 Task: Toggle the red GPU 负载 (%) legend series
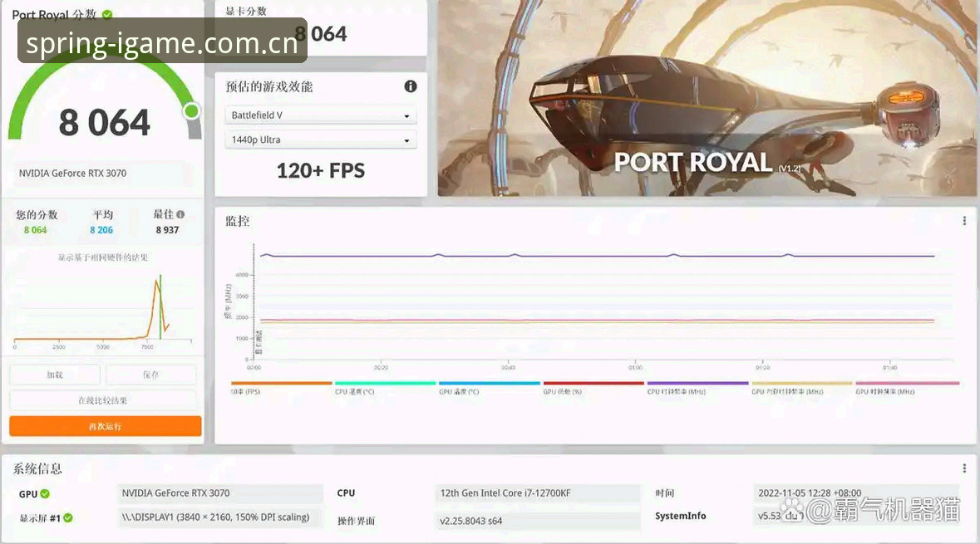[593, 388]
